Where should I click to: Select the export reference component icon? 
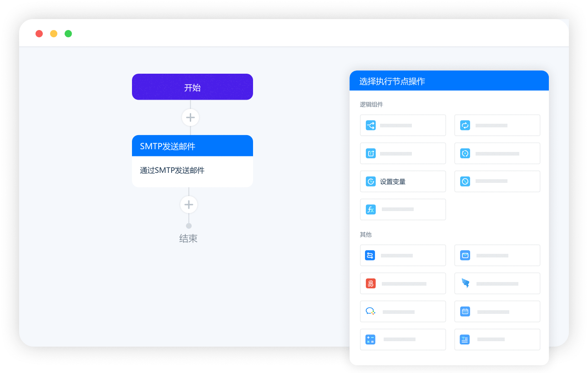click(x=370, y=153)
